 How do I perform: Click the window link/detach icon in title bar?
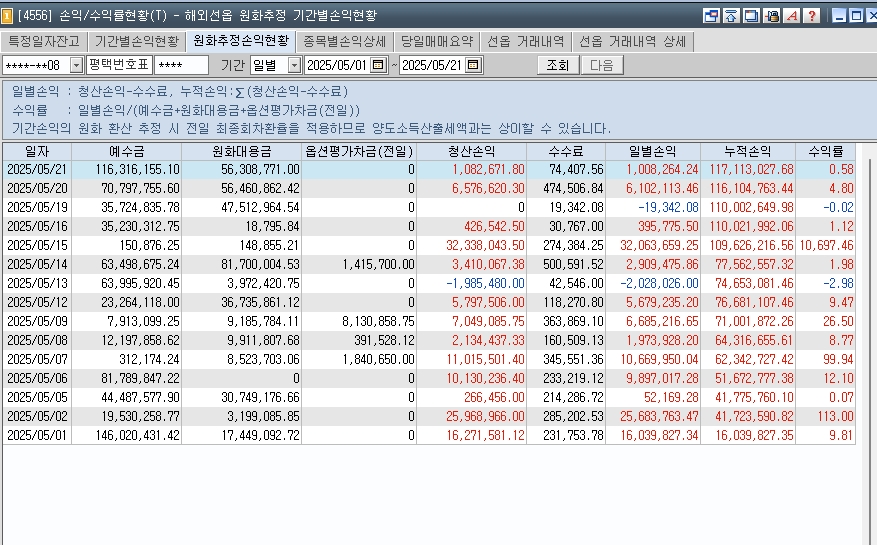click(711, 16)
